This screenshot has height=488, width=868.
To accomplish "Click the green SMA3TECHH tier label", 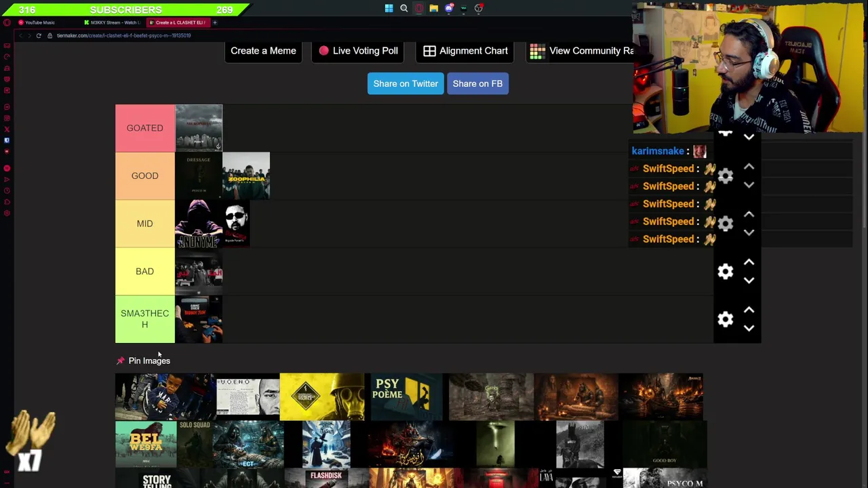I will 145,319.
